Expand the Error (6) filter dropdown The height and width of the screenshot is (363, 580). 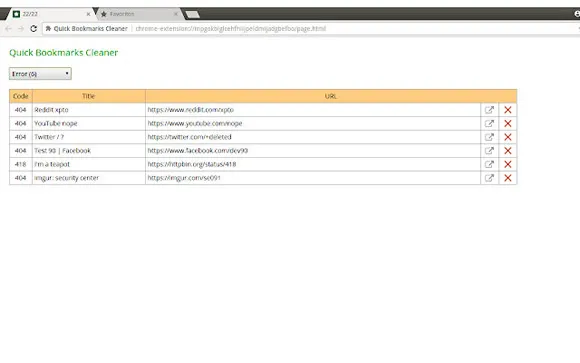tap(40, 74)
